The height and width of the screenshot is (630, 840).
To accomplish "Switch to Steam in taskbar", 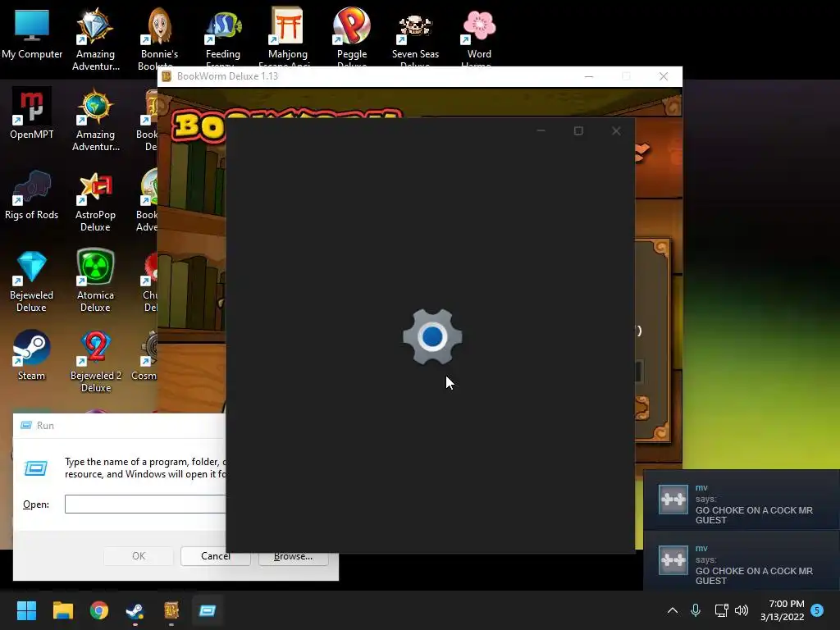I will point(135,610).
